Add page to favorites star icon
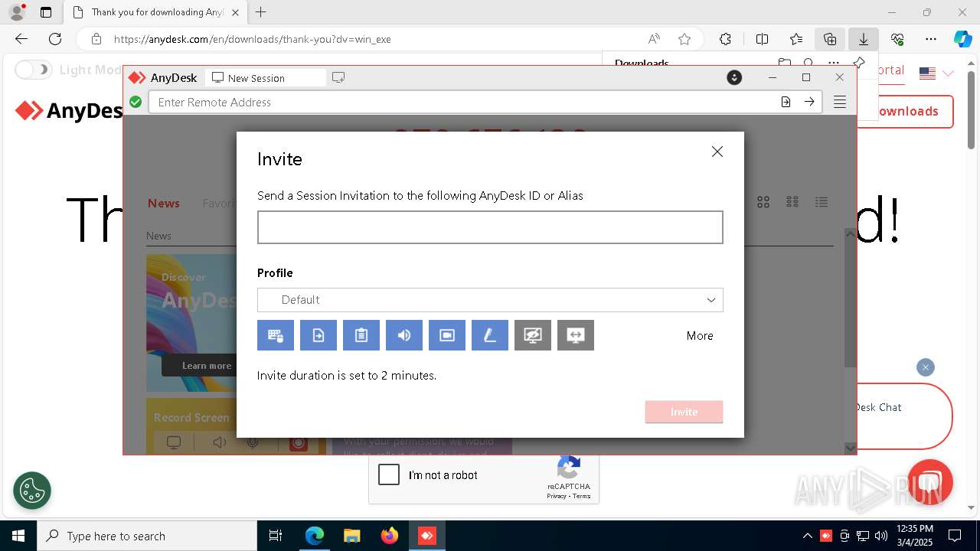Image resolution: width=980 pixels, height=551 pixels. (684, 39)
